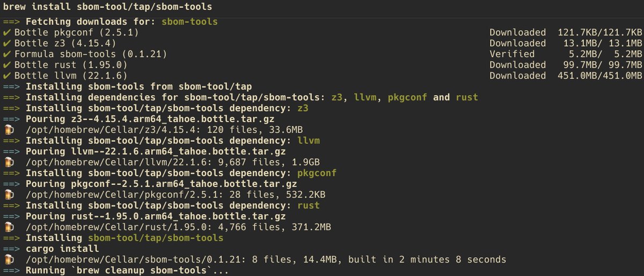
Task: Click the text 'Bottle llvm (22.1.6)'
Action: pyautogui.click(x=71, y=76)
